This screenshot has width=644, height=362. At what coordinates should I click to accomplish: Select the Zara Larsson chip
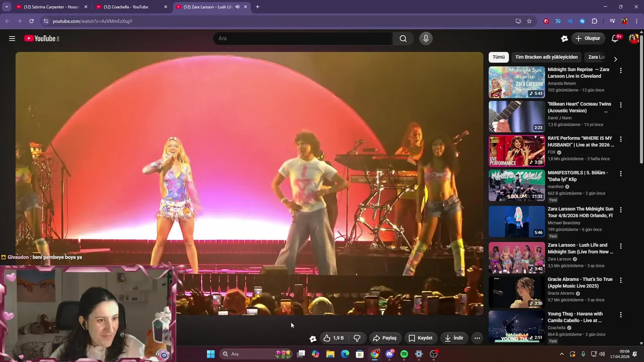[596, 57]
